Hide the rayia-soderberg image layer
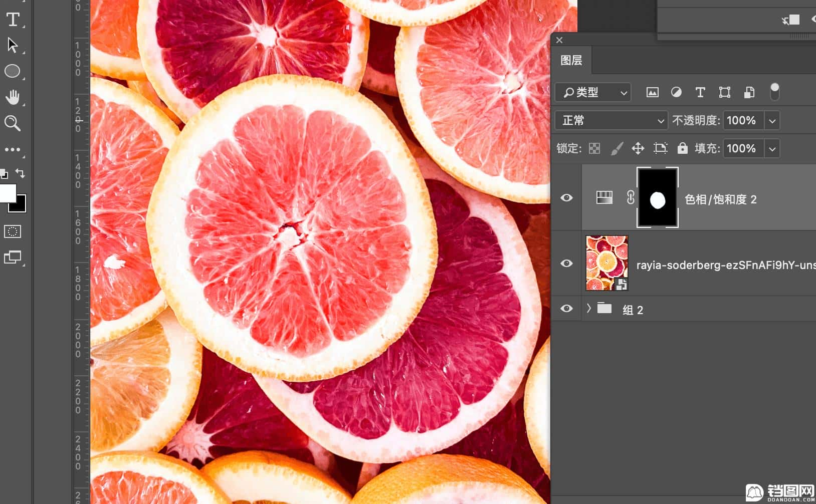This screenshot has height=504, width=816. (x=566, y=263)
